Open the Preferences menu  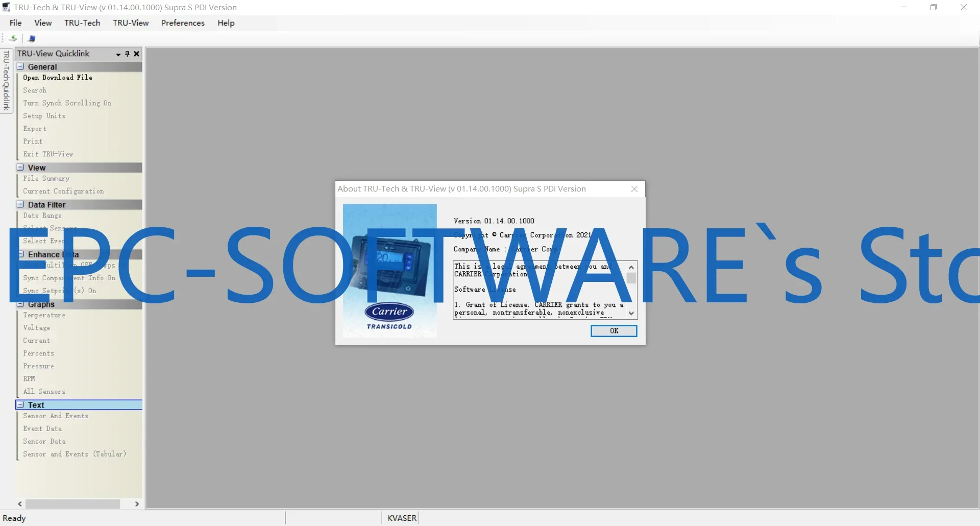click(183, 23)
